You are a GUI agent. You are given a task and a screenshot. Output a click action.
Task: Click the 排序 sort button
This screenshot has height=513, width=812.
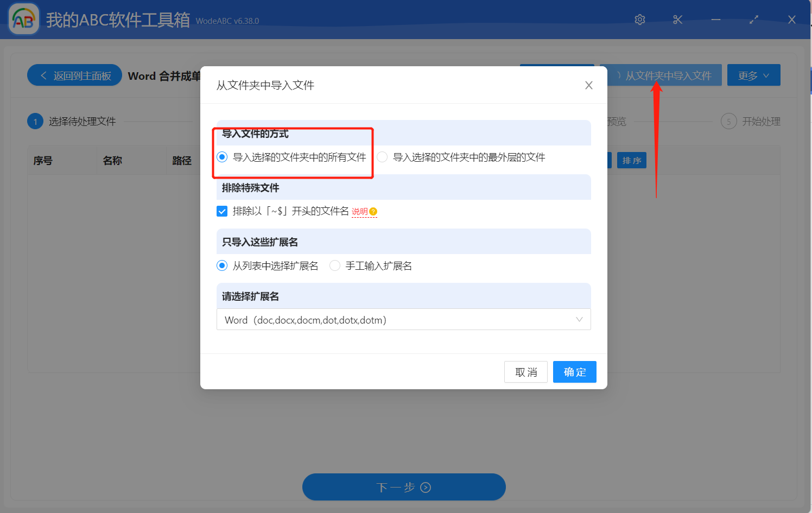[631, 160]
